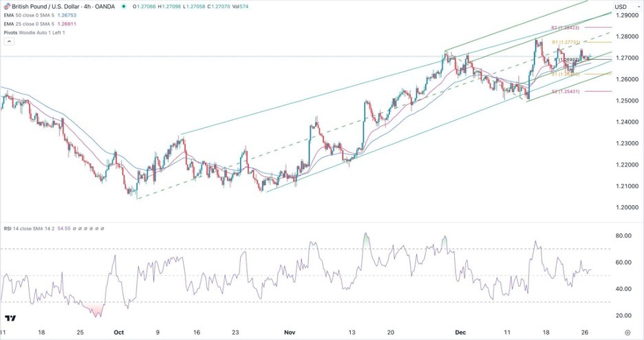Click the 1.26000 price axis label
The height and width of the screenshot is (340, 644).
(x=627, y=79)
